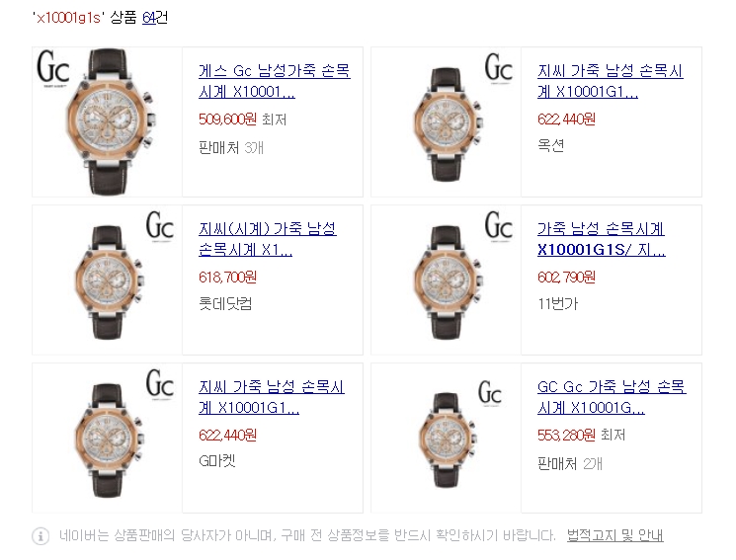Open the 법적고지 및 안내 link
736x560 pixels.
pos(614,535)
